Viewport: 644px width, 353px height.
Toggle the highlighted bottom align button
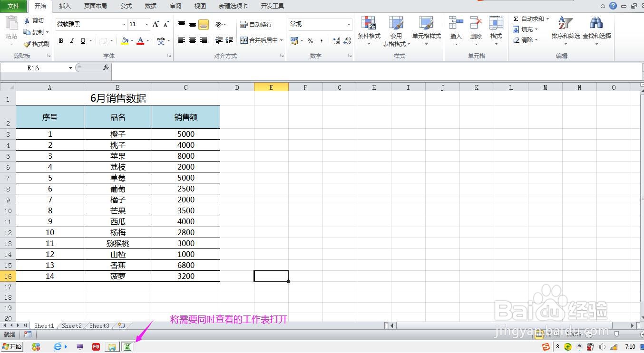click(x=204, y=24)
